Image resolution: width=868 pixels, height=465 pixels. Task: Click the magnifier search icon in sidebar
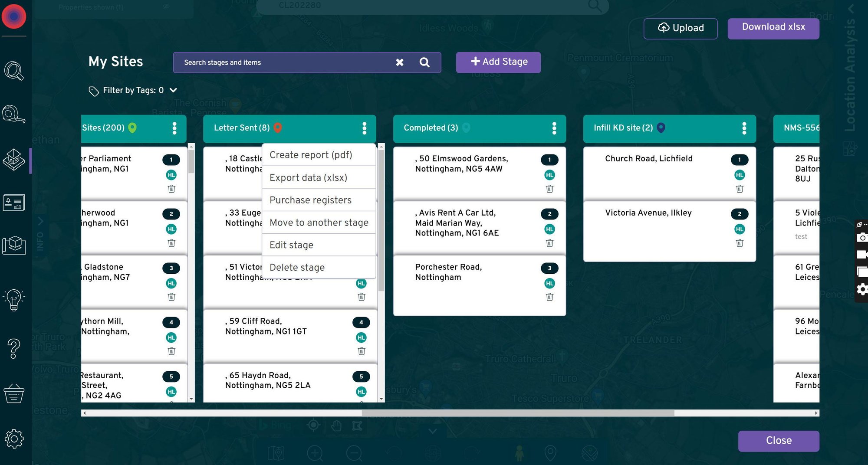(14, 71)
